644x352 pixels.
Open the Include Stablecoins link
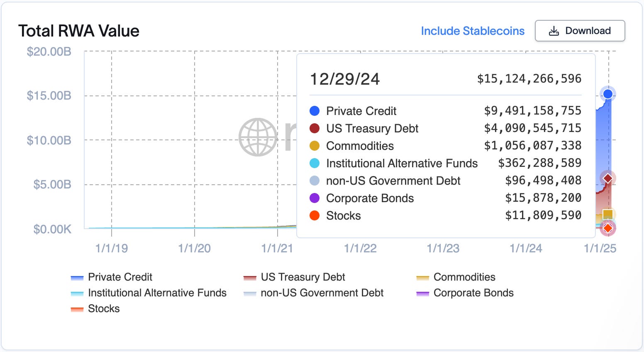pyautogui.click(x=473, y=31)
